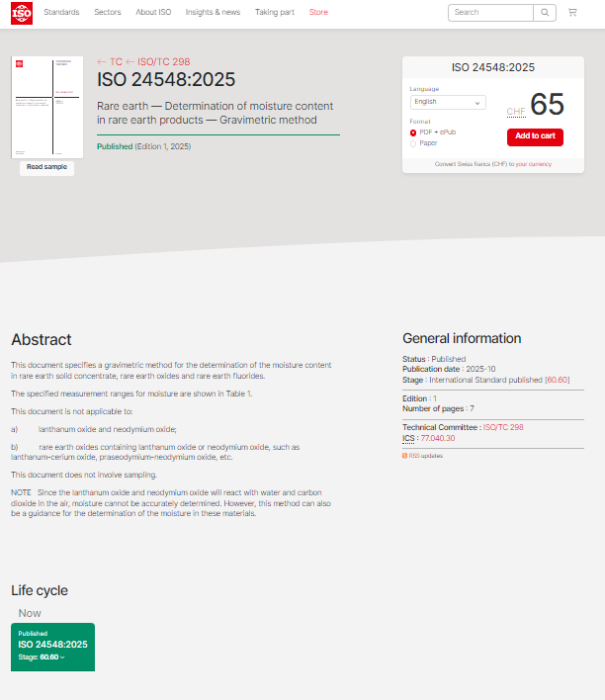Focus the Search input field
This screenshot has height=700, width=605.
pyautogui.click(x=490, y=13)
